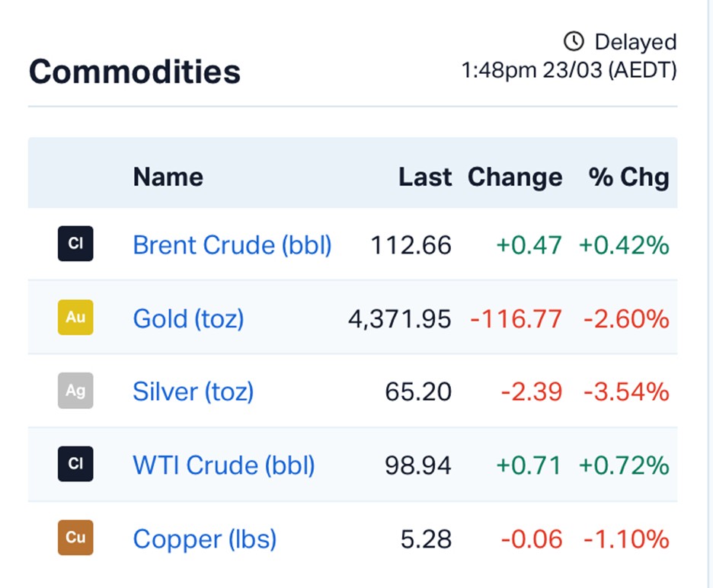Open the Copper (lbs) link

coord(204,538)
